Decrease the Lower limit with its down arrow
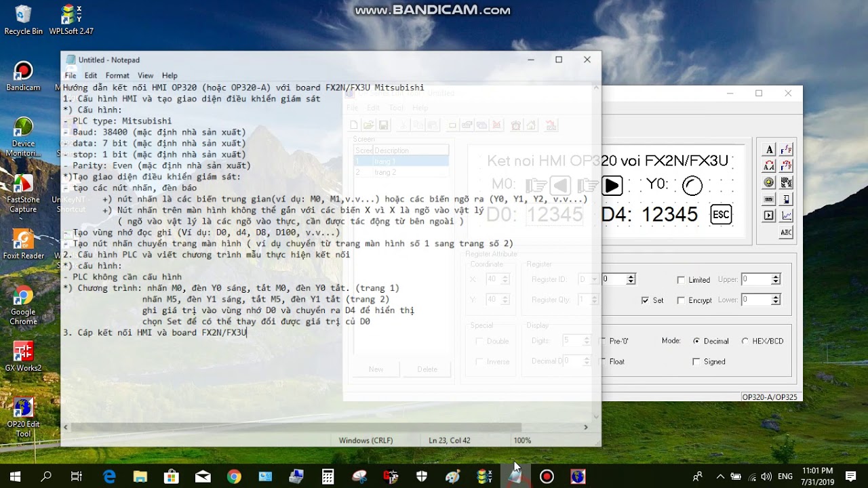 776,302
